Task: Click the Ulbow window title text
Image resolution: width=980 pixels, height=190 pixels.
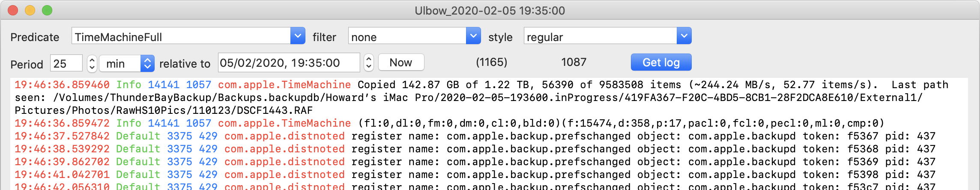Action: [x=490, y=10]
